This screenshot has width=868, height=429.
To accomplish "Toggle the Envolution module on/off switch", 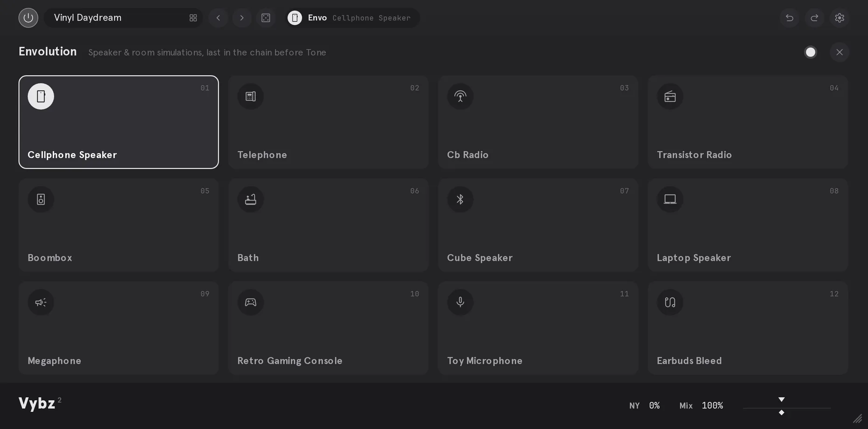I will pyautogui.click(x=811, y=52).
